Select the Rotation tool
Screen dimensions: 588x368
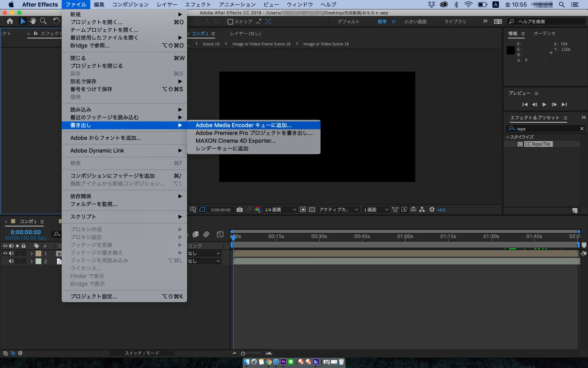point(56,21)
